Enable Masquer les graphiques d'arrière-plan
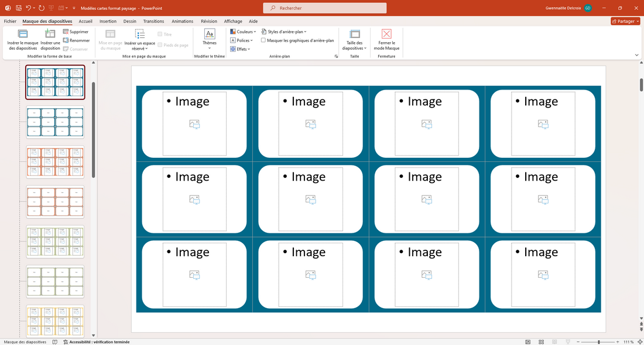644x345 pixels. tap(263, 40)
